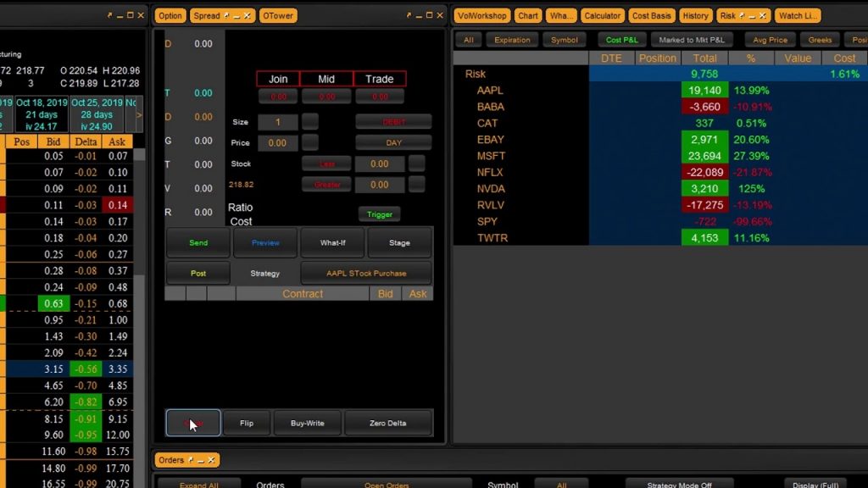Viewport: 868px width, 488px height.
Task: Run What-If on the order
Action: click(332, 243)
